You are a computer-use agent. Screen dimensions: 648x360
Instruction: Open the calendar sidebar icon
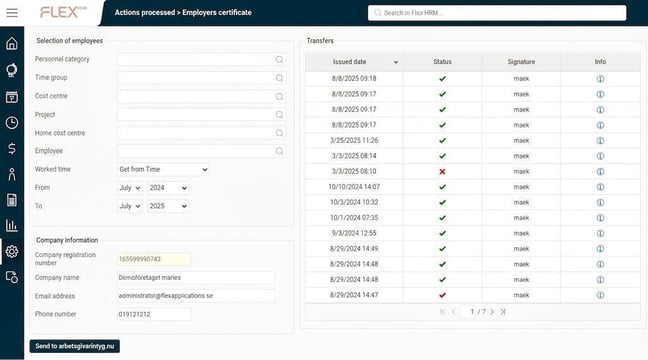12,97
